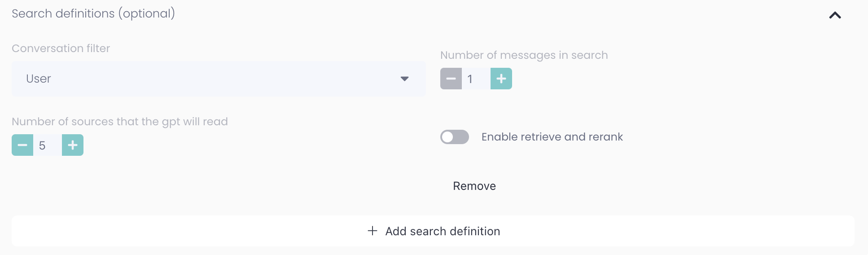Decrease number of sources gpt will read
Image resolution: width=868 pixels, height=255 pixels.
click(x=22, y=145)
